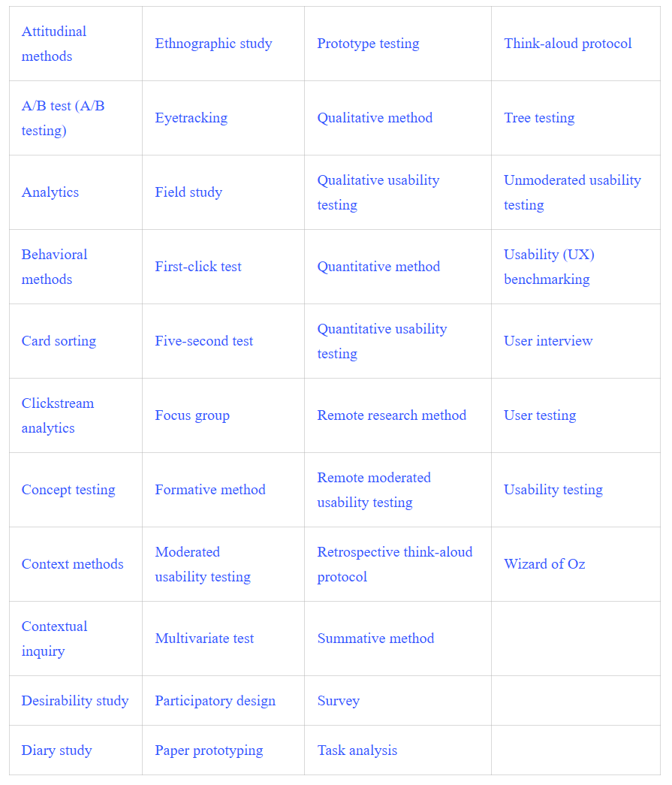Open the User interview link
Image resolution: width=672 pixels, height=785 pixels.
point(548,341)
